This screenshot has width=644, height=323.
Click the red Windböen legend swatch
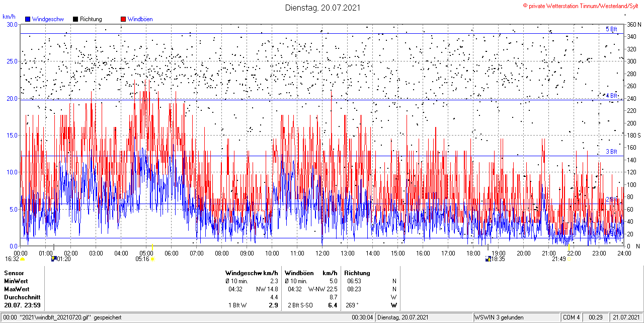(x=123, y=19)
